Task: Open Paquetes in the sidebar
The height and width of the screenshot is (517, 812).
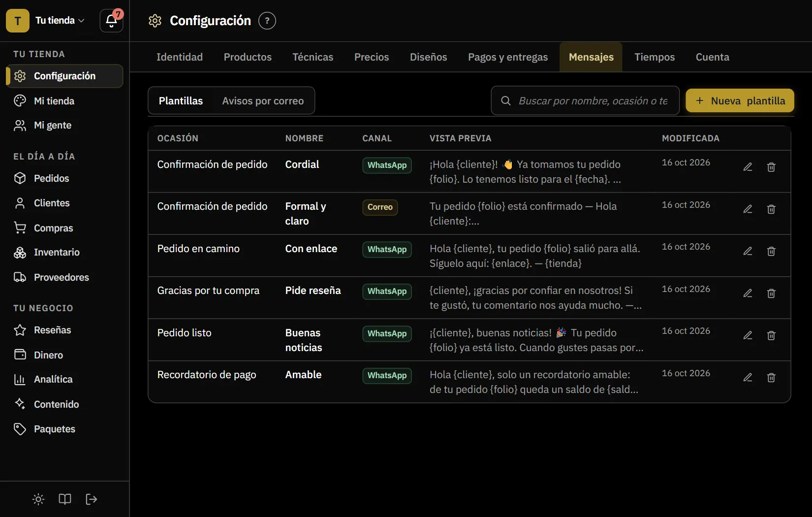Action: [x=64, y=429]
